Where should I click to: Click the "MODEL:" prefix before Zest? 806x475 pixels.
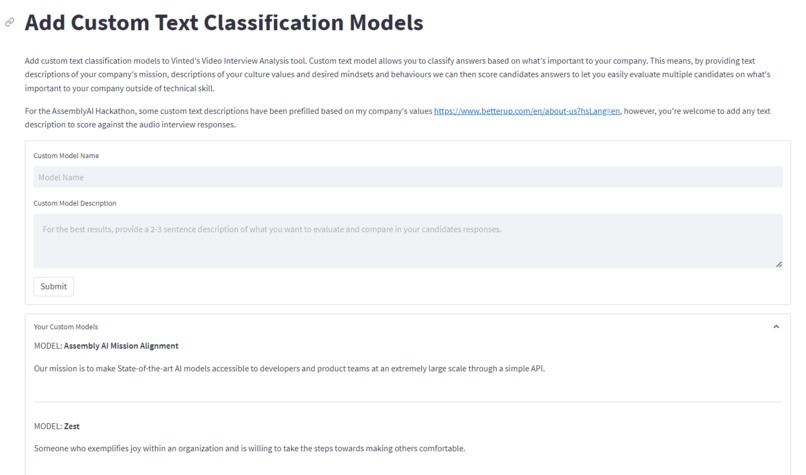pyautogui.click(x=47, y=426)
